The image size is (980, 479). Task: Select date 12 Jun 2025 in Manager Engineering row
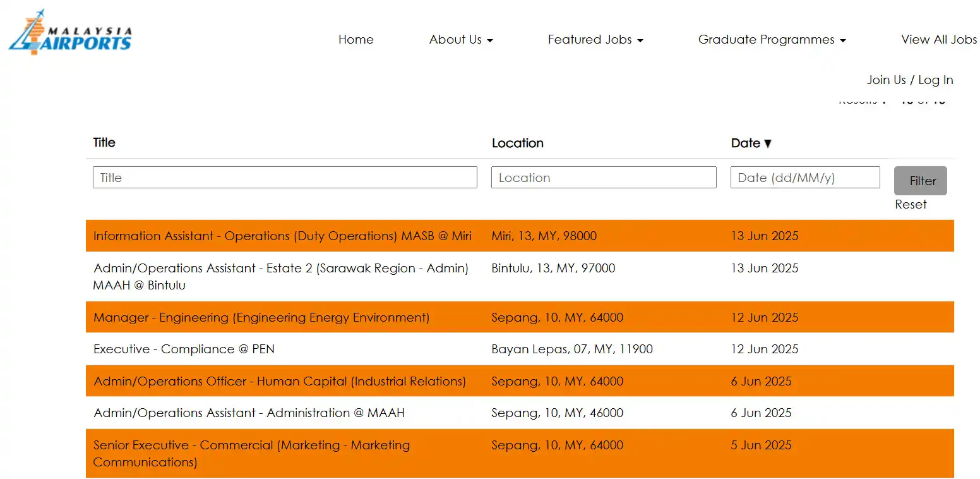tap(765, 317)
